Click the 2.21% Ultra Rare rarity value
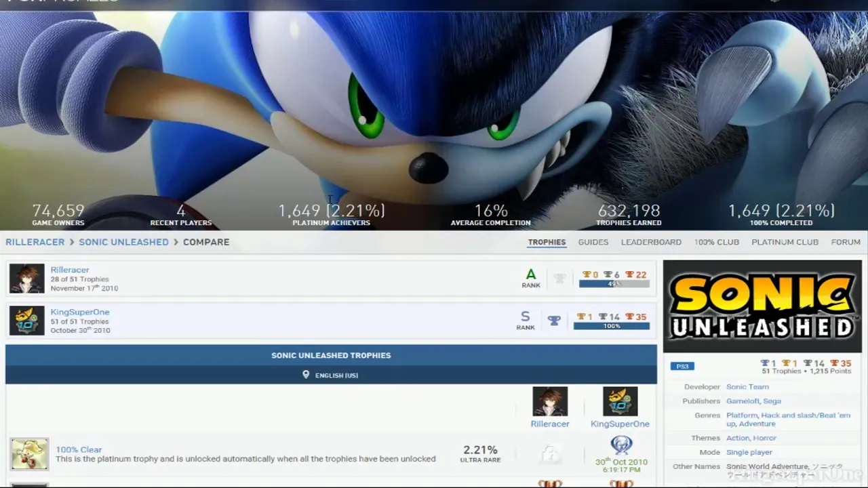 tap(480, 454)
